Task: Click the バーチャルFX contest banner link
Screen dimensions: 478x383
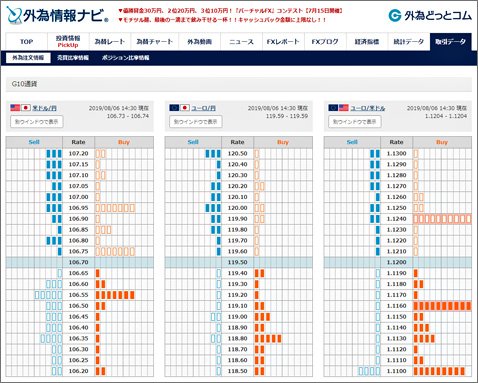Action: point(230,11)
